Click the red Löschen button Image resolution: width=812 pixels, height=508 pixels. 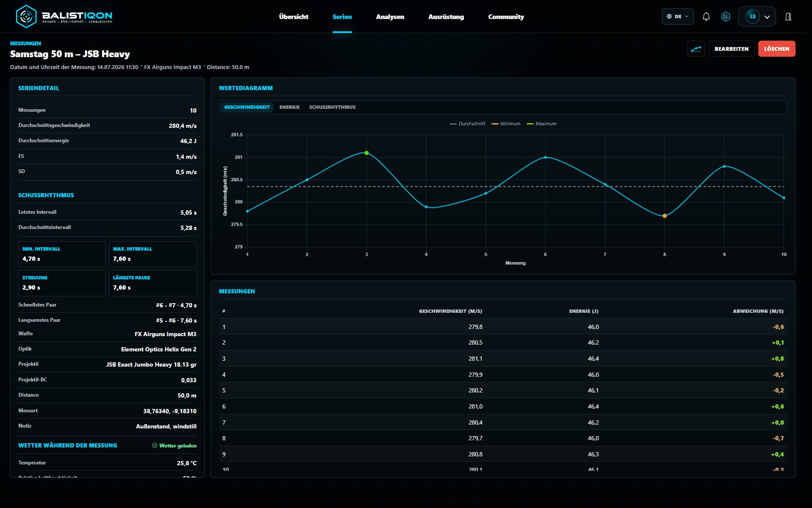pos(776,49)
